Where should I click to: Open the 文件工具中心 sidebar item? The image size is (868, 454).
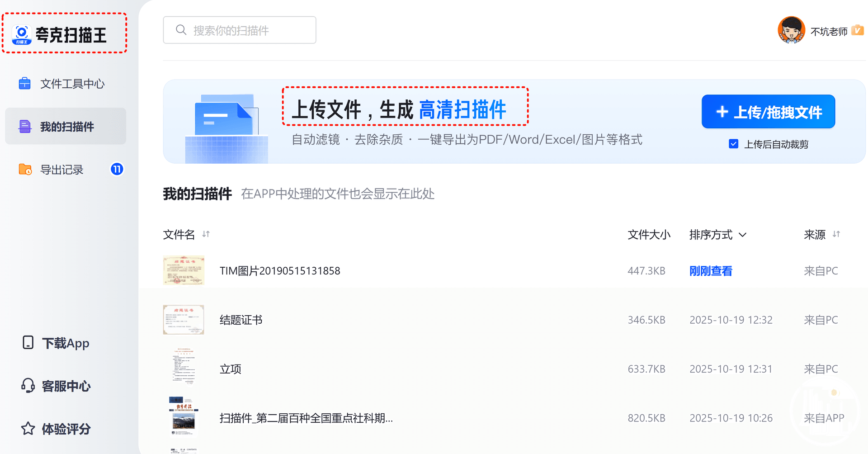tap(72, 84)
